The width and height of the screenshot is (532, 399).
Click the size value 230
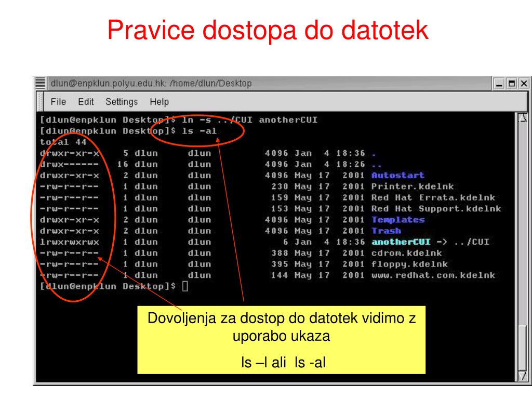[x=280, y=187]
